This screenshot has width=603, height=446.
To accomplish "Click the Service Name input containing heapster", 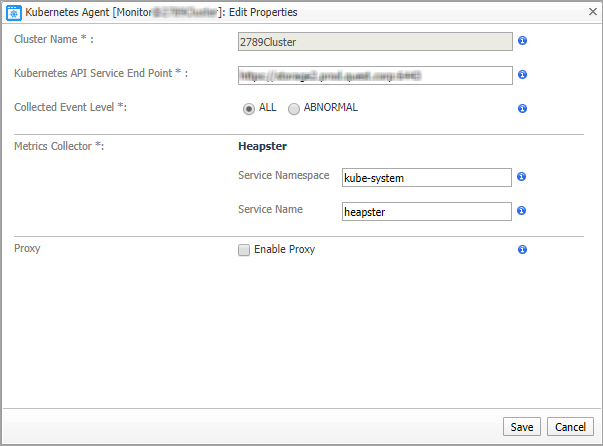I will 426,211.
